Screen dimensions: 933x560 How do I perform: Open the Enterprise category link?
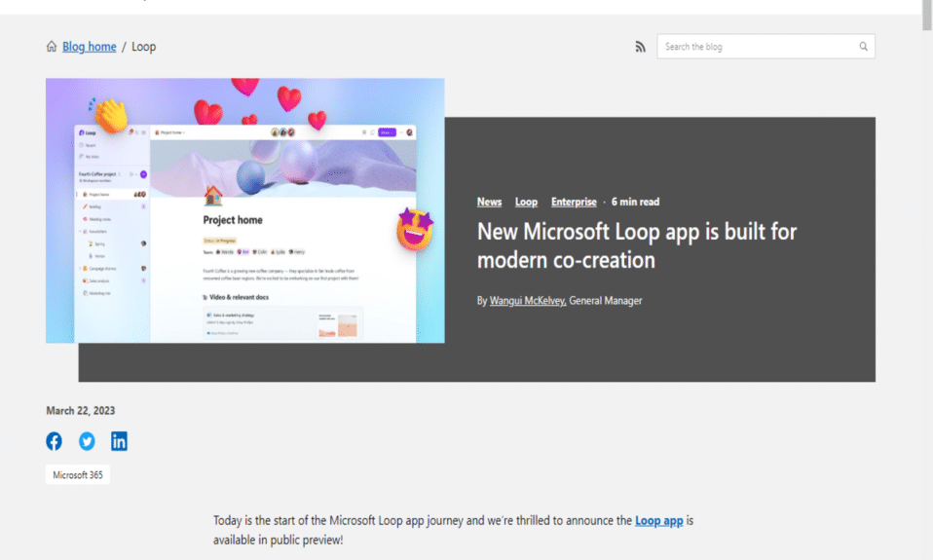point(574,202)
